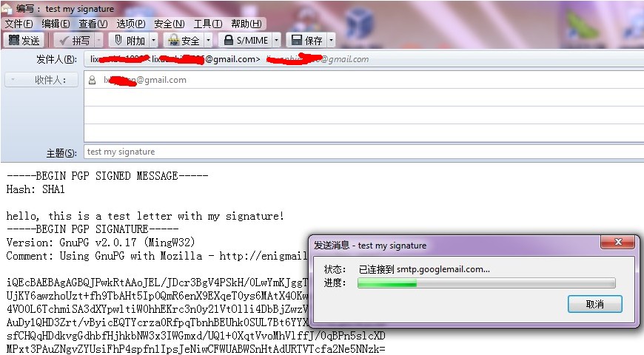The width and height of the screenshot is (644, 355).
Task: Click the 'hello, this is a test letter' line
Action: tap(145, 216)
